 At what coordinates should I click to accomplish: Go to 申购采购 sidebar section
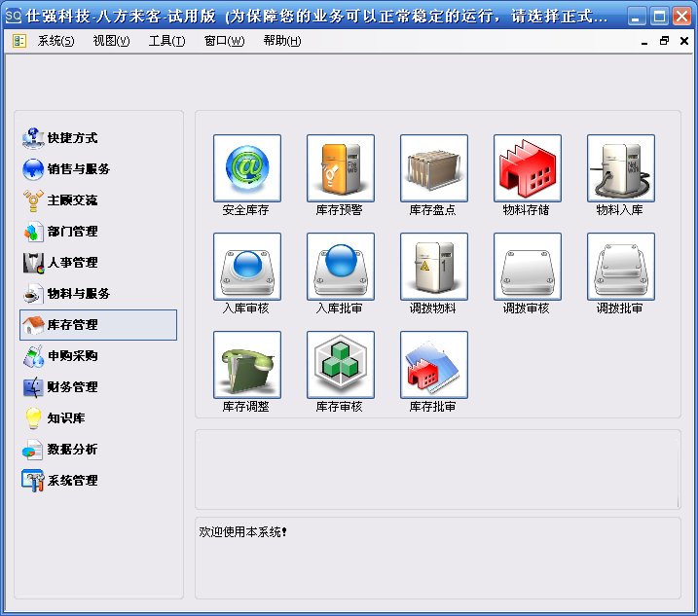[x=72, y=356]
